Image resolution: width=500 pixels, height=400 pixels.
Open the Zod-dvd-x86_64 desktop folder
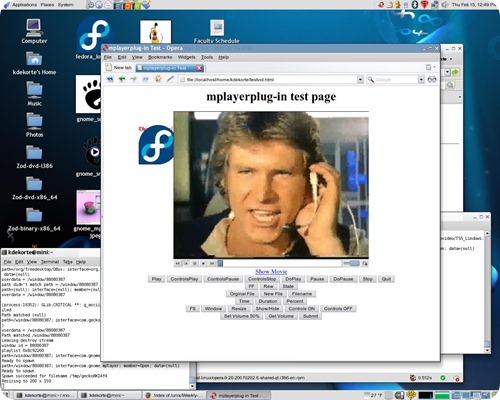(x=34, y=187)
